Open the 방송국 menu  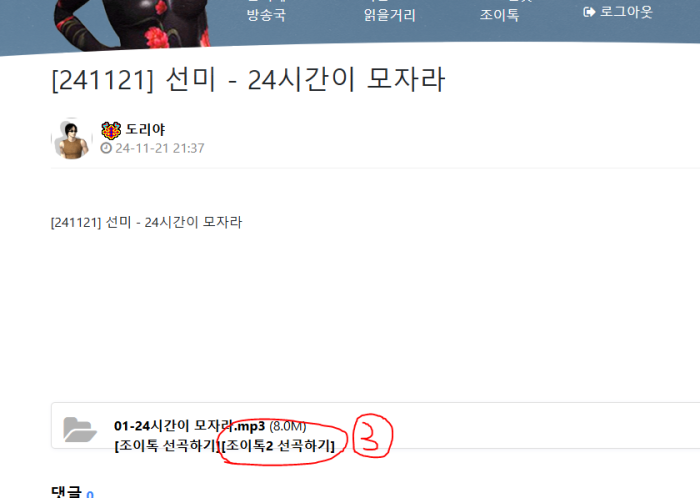tap(266, 15)
